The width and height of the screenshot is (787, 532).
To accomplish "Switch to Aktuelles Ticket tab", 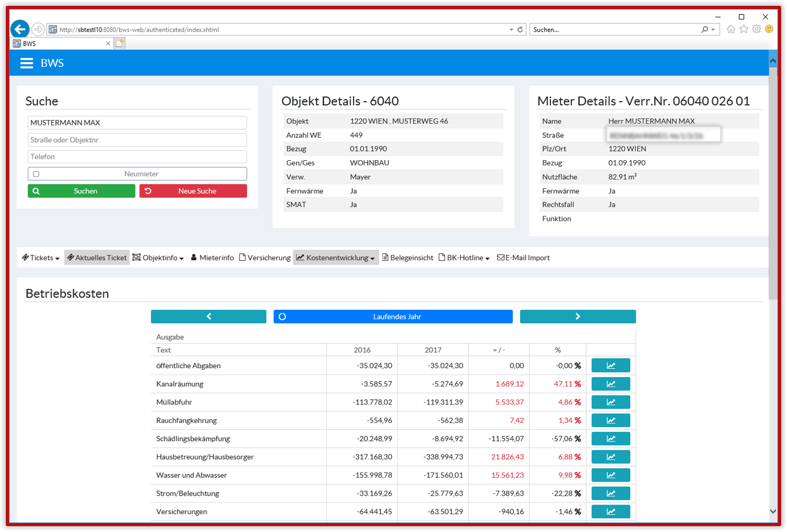I will [97, 258].
